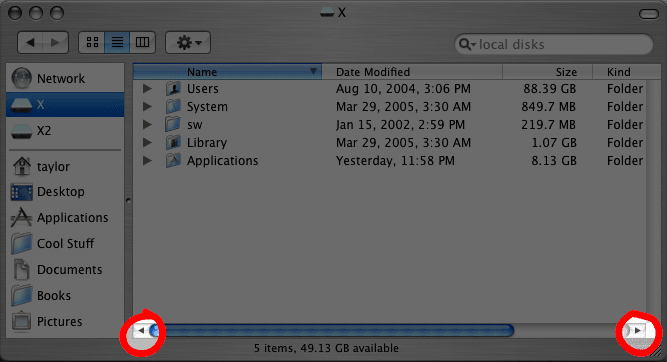The height and width of the screenshot is (362, 667).
Task: Open Applications in the sidebar
Action: (x=65, y=218)
